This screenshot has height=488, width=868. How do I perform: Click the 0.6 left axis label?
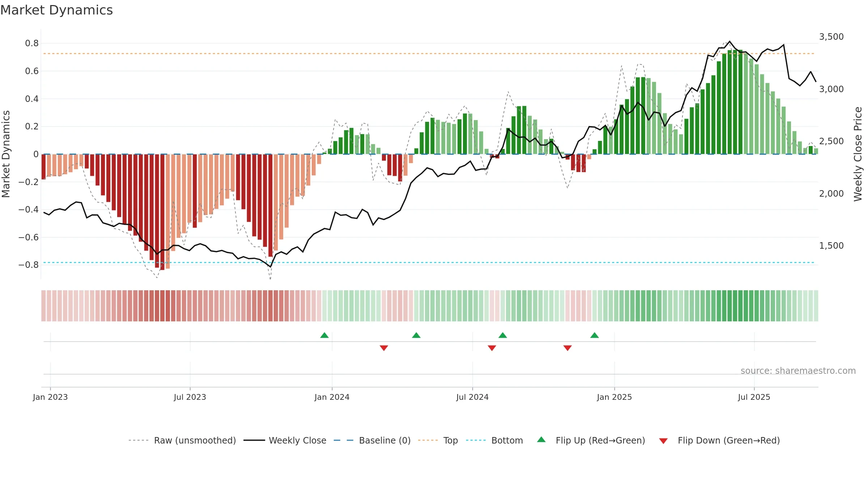pyautogui.click(x=32, y=71)
